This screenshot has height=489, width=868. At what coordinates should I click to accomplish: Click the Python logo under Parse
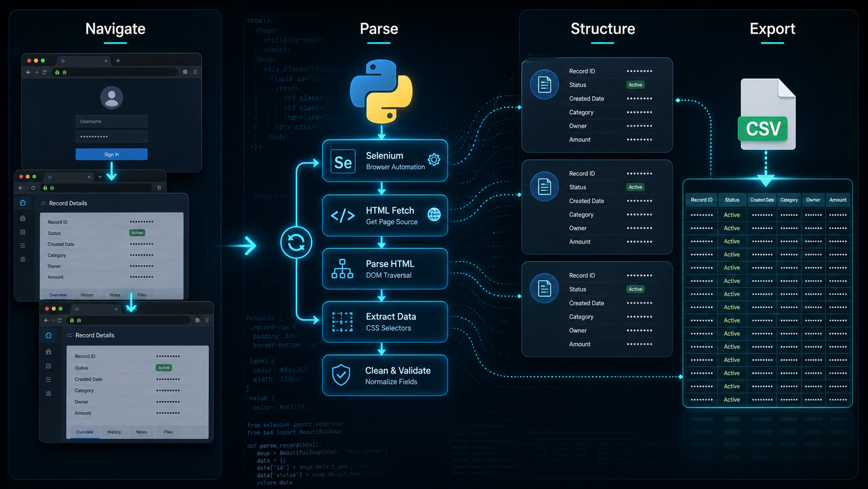coord(381,91)
